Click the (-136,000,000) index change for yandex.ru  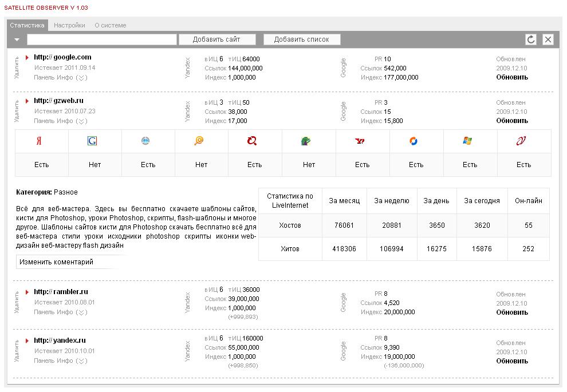pyautogui.click(x=404, y=366)
